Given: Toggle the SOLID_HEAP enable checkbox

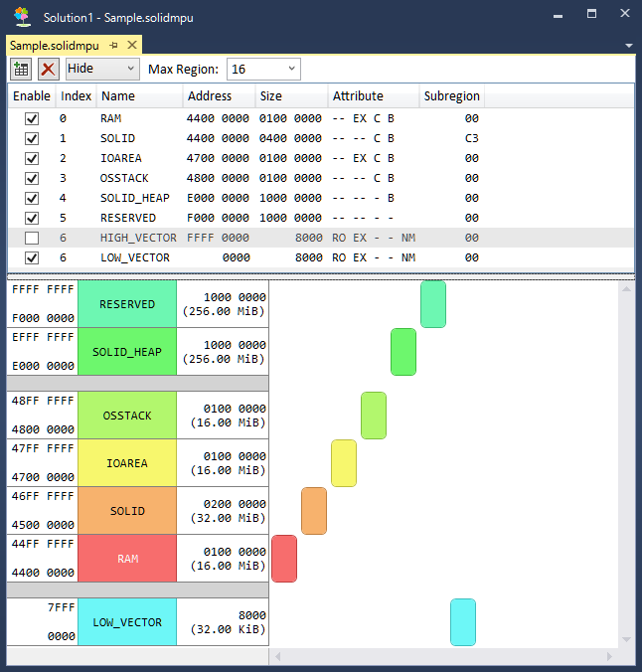Looking at the screenshot, I should click(x=32, y=198).
